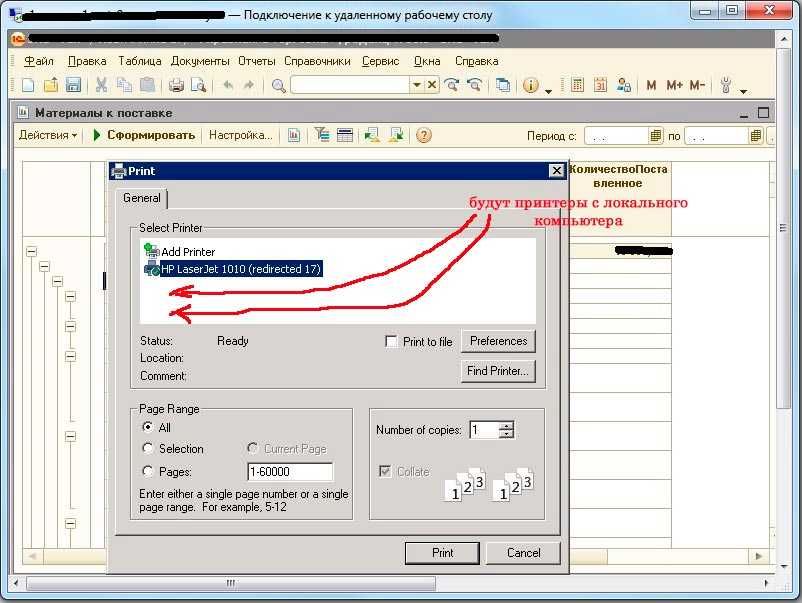This screenshot has width=802, height=603.
Task: Expand the search field dropdown arrow
Action: (417, 86)
